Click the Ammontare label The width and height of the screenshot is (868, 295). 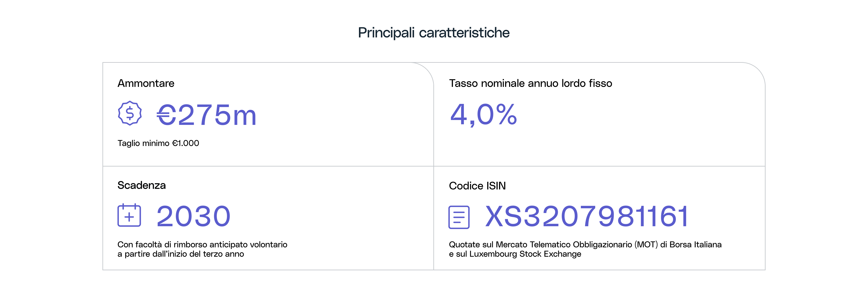[146, 83]
